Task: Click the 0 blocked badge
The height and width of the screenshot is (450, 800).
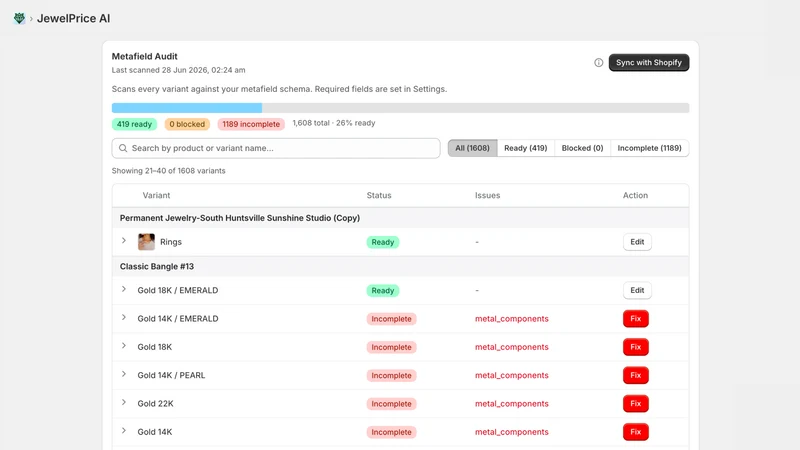Action: [x=187, y=124]
